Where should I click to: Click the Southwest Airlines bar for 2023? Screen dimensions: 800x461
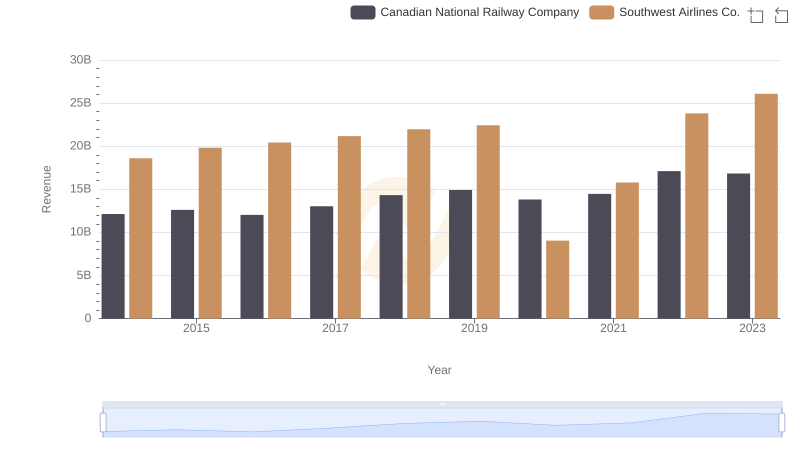pos(766,206)
